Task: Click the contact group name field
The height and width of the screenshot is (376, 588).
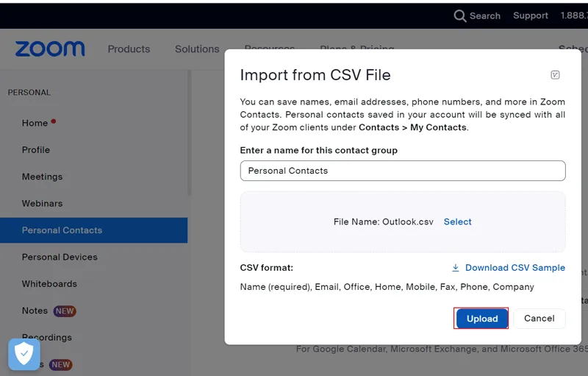Action: [x=403, y=171]
